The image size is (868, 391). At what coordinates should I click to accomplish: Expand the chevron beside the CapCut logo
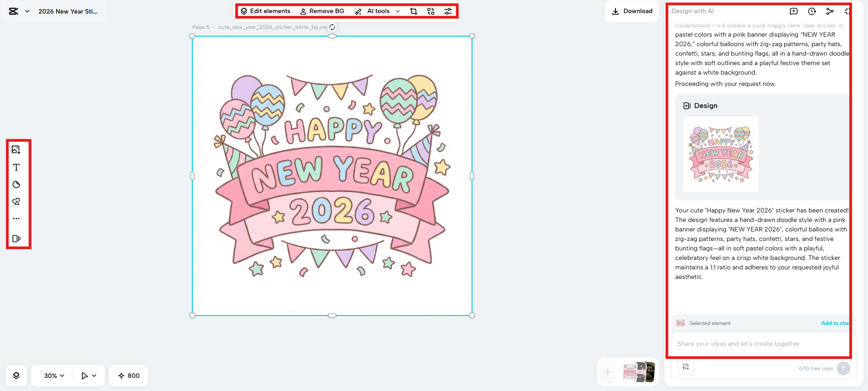point(27,11)
